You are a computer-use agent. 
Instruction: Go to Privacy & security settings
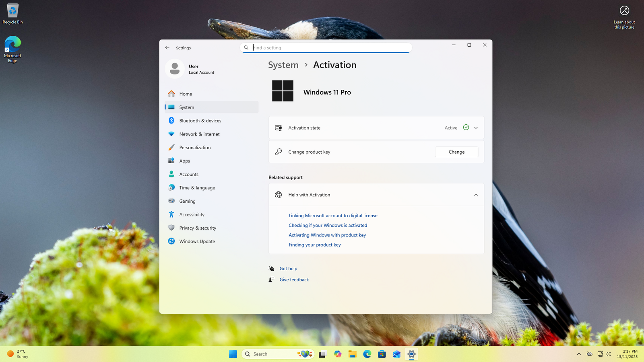pos(197,228)
